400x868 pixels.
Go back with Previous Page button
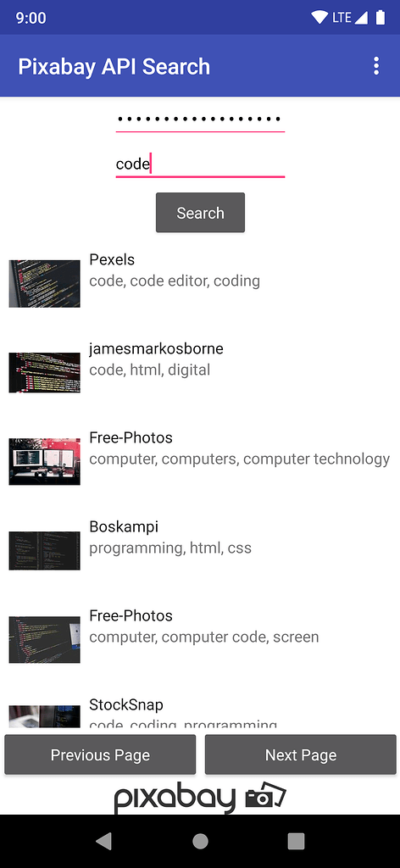point(100,754)
